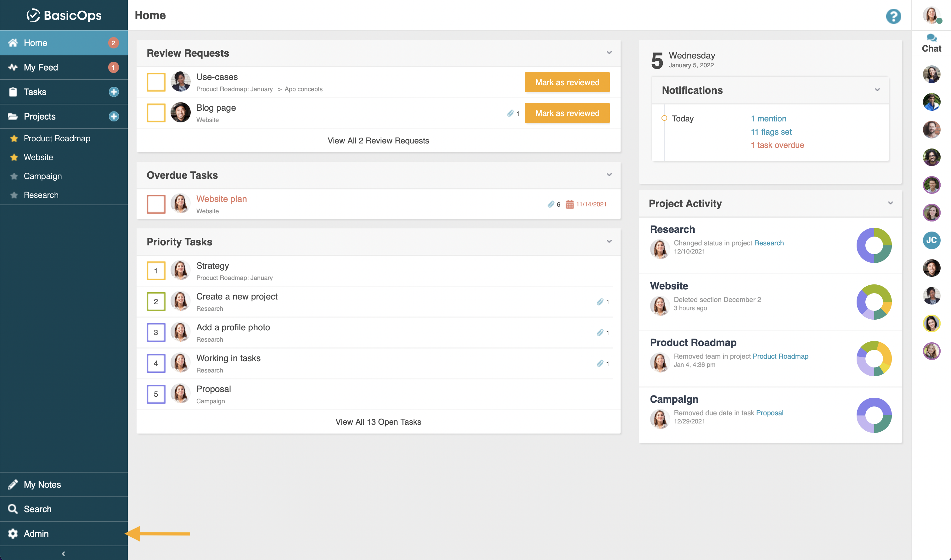The image size is (951, 560).
Task: Collapse the Notifications panel chevron
Action: 877,89
